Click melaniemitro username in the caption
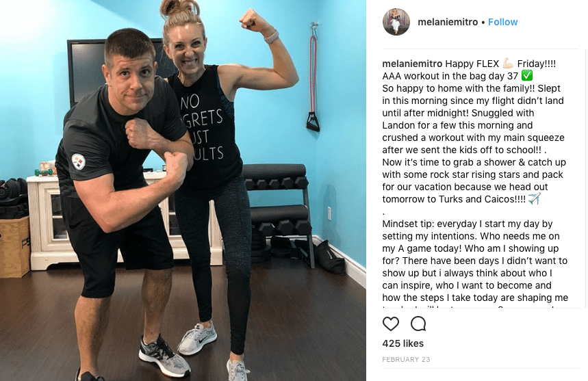 coord(412,64)
